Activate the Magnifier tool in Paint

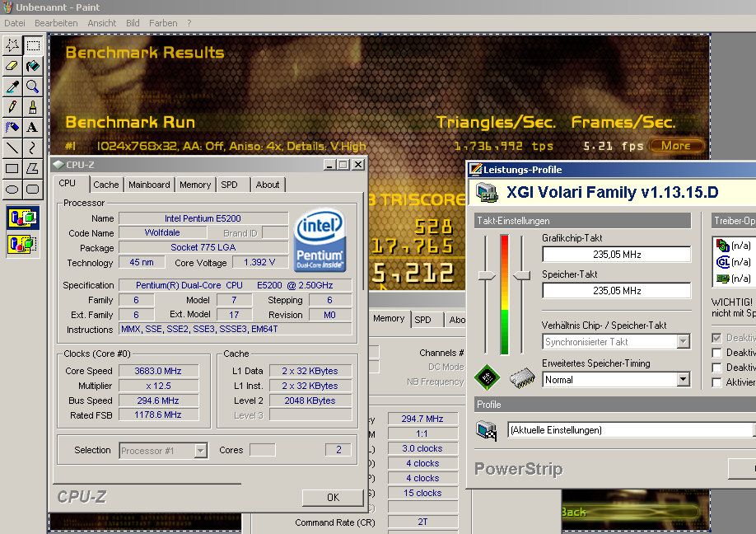point(33,87)
